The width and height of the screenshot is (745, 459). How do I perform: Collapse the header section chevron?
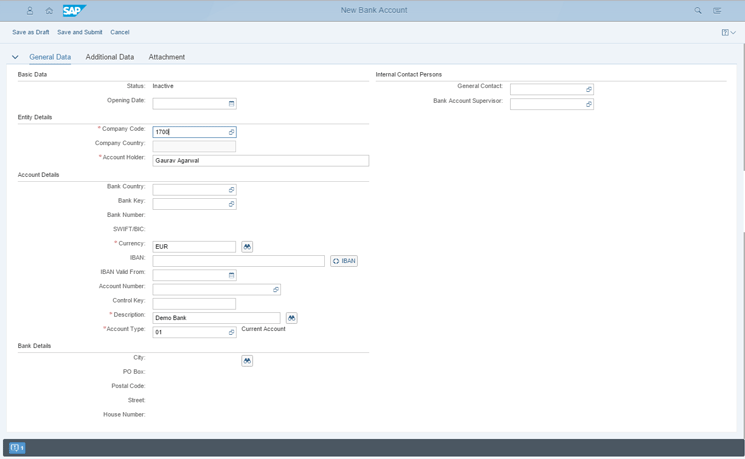click(15, 57)
